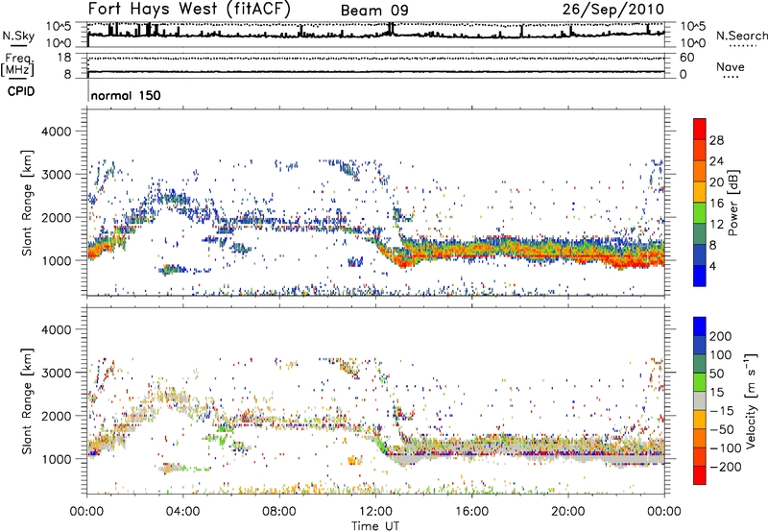Click the "4000" tick of the power panel
The image size is (768, 532).
click(56, 132)
